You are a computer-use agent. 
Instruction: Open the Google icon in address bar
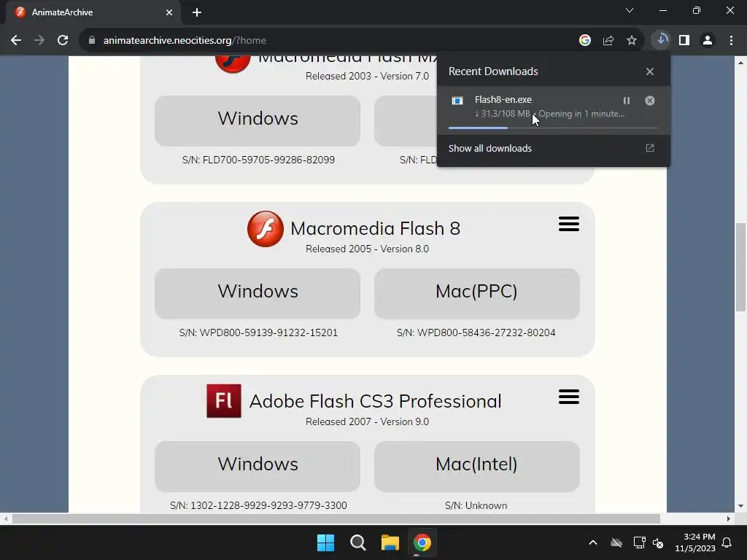[585, 41]
